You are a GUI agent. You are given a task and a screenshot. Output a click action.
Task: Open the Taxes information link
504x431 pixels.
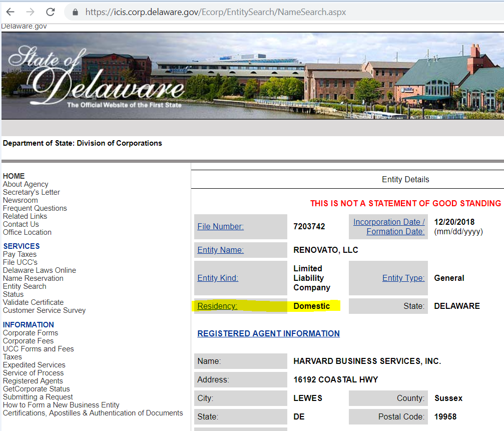[12, 357]
